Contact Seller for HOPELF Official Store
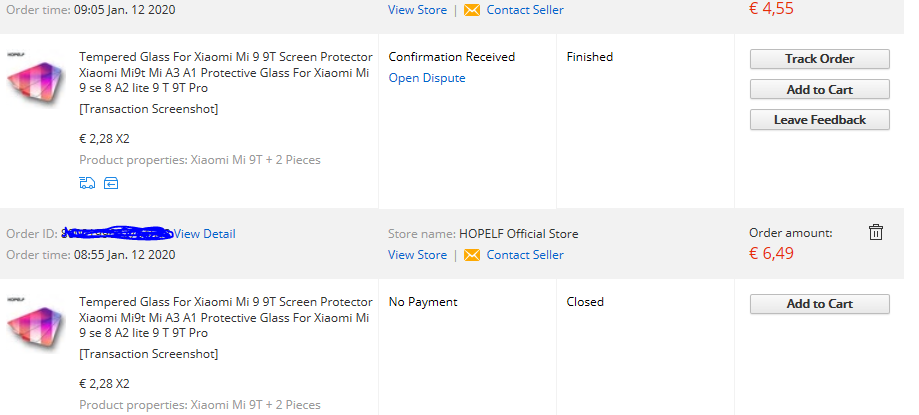The height and width of the screenshot is (415, 919). point(525,255)
